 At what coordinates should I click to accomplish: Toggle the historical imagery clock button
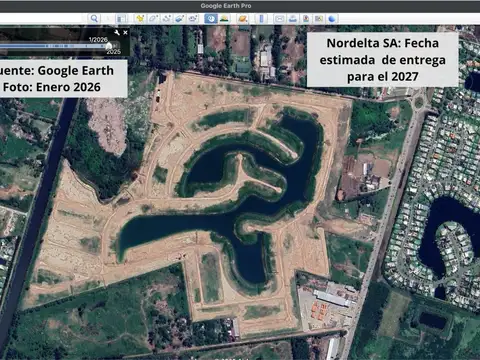click(x=211, y=19)
